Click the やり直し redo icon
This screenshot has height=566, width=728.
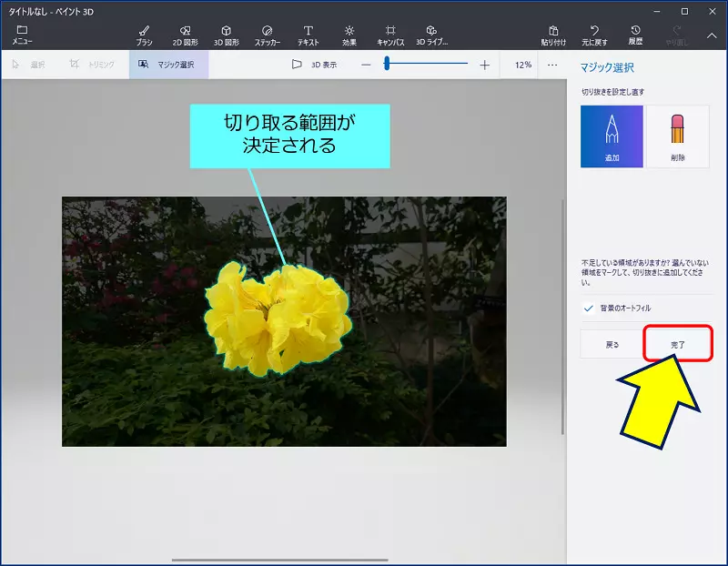676,35
